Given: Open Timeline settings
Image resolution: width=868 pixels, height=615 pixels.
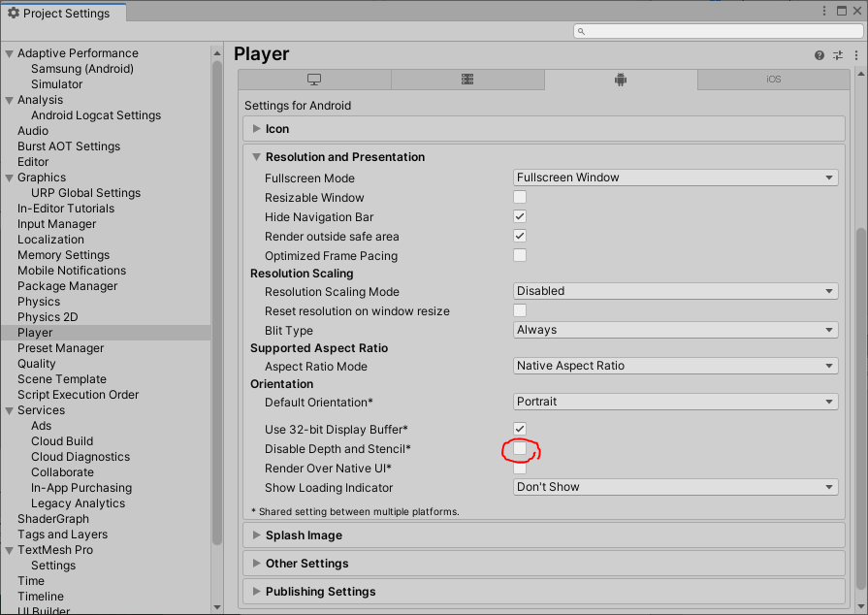Looking at the screenshot, I should click(x=41, y=597).
